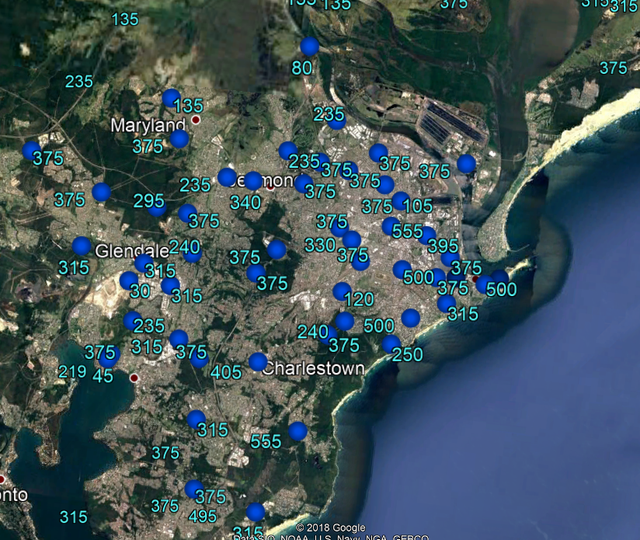Select the blue placemark beside the 105 label
Viewport: 640px width, 540px height.
pyautogui.click(x=401, y=201)
